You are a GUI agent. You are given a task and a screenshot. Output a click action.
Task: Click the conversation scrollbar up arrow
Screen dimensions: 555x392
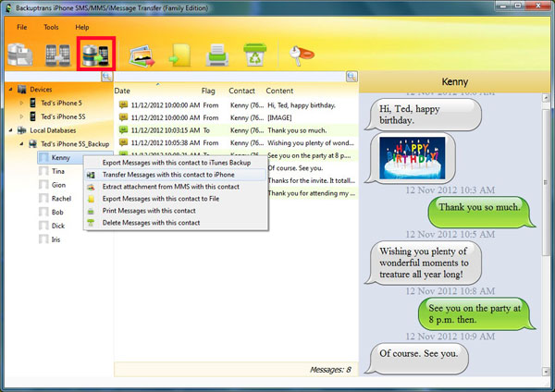(546, 98)
